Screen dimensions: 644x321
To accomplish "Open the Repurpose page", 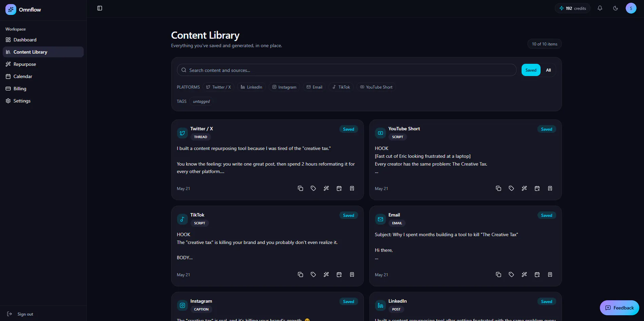I will click(x=43, y=64).
